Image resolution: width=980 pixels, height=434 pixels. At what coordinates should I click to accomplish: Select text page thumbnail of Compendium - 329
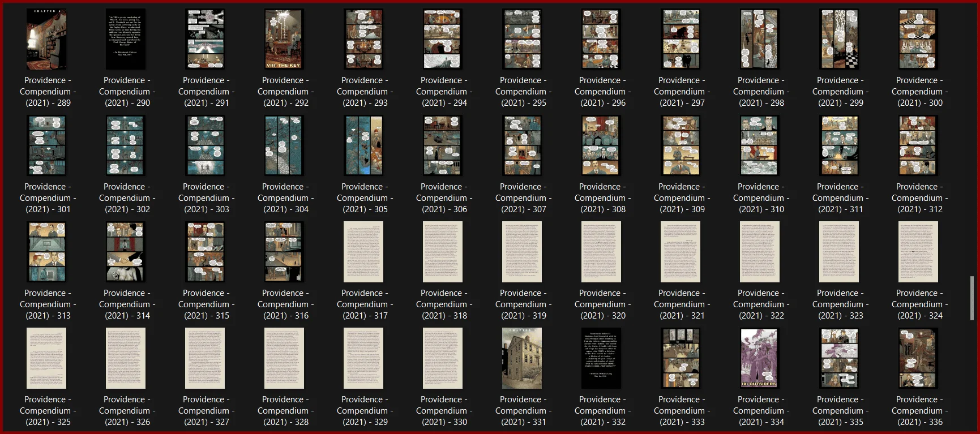pos(363,358)
